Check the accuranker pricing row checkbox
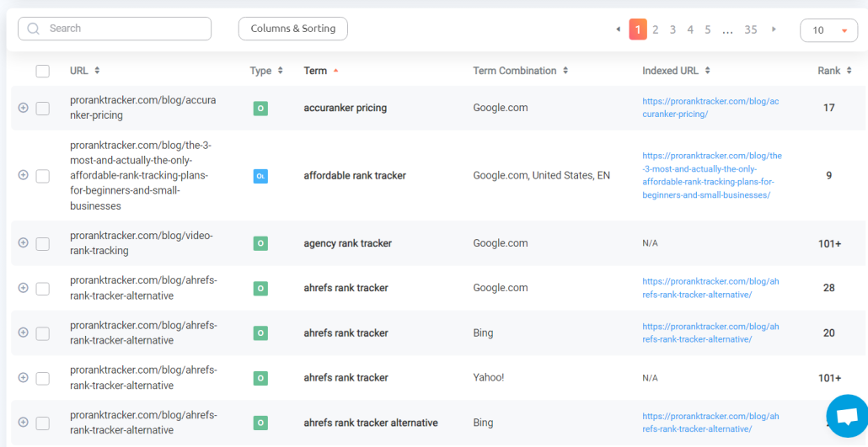This screenshot has height=447, width=868. click(x=43, y=109)
